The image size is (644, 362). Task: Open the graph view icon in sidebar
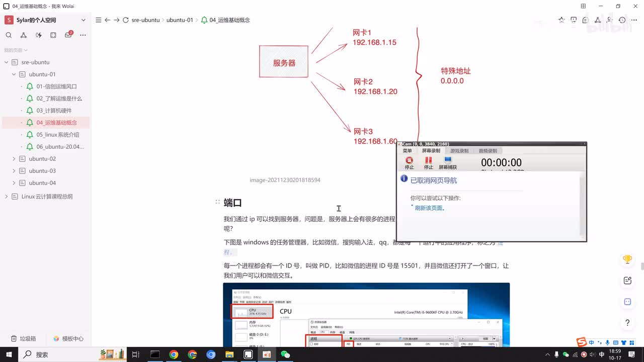coord(24,35)
